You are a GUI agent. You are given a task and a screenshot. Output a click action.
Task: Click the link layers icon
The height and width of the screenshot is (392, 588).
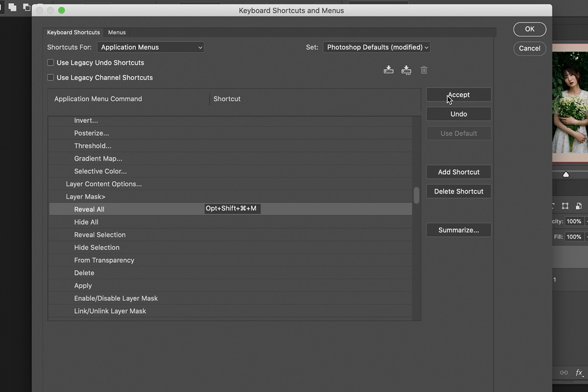click(x=564, y=372)
